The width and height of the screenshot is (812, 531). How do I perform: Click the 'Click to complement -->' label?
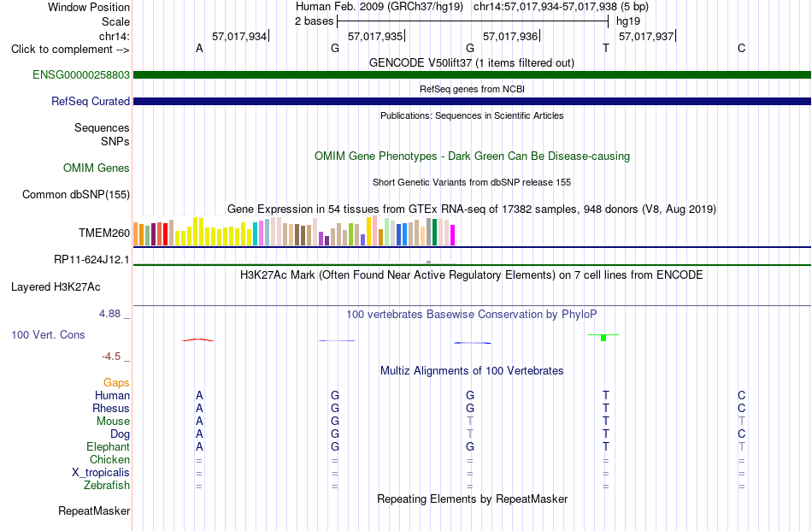pyautogui.click(x=70, y=50)
